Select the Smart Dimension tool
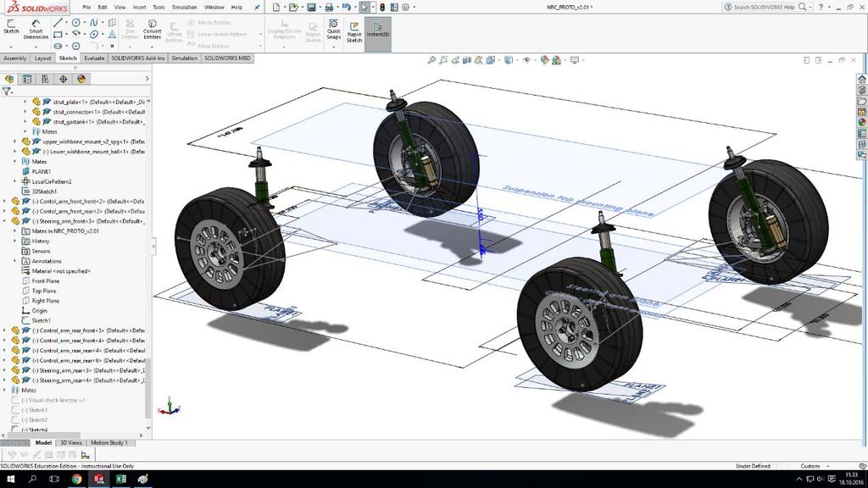Viewport: 868px width, 488px height. (x=36, y=29)
